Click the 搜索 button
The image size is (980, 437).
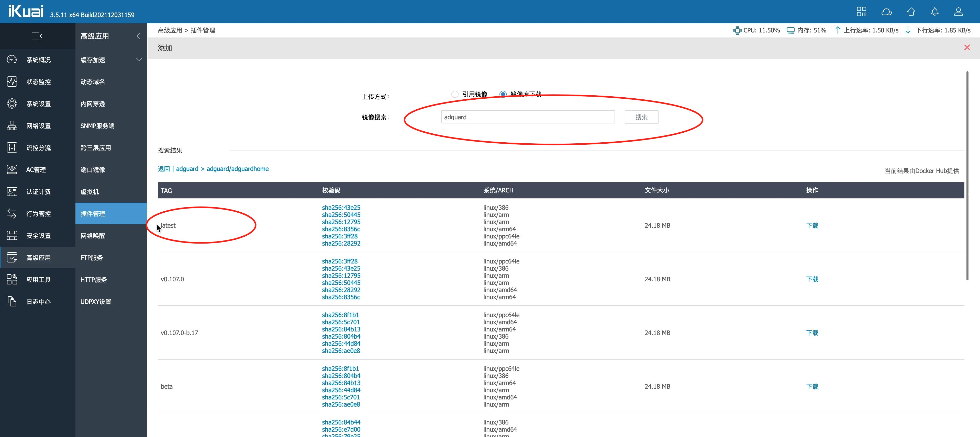pyautogui.click(x=641, y=117)
